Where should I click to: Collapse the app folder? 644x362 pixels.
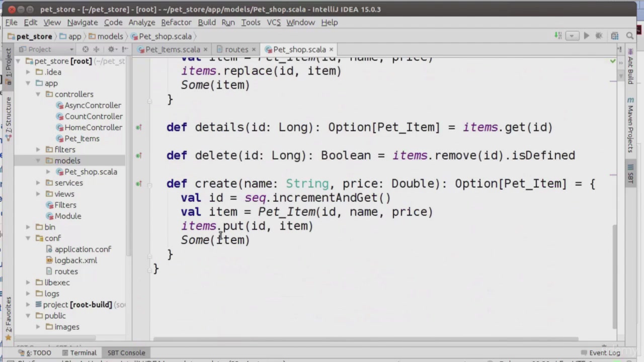[x=28, y=83]
